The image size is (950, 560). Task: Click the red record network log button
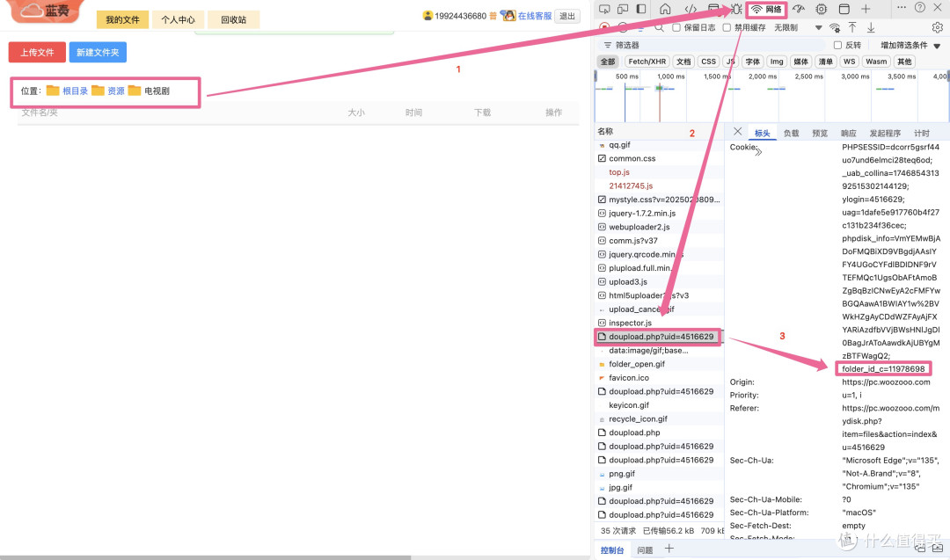(604, 27)
